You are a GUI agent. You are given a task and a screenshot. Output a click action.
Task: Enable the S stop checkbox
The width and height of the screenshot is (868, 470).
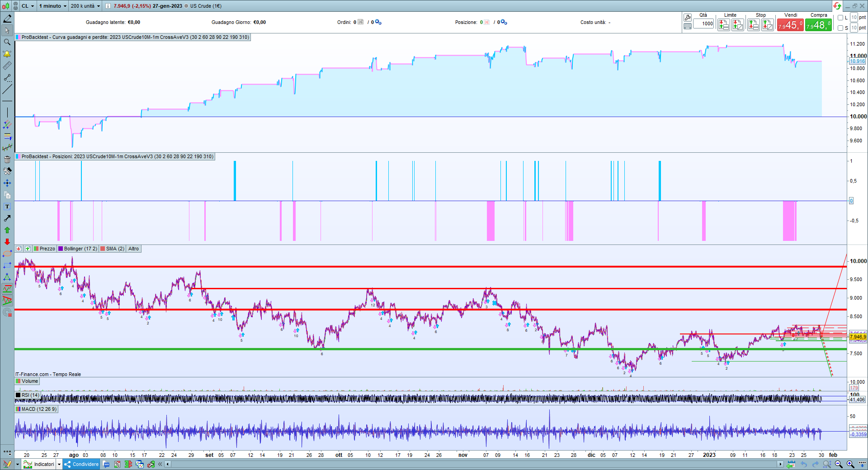(x=840, y=28)
